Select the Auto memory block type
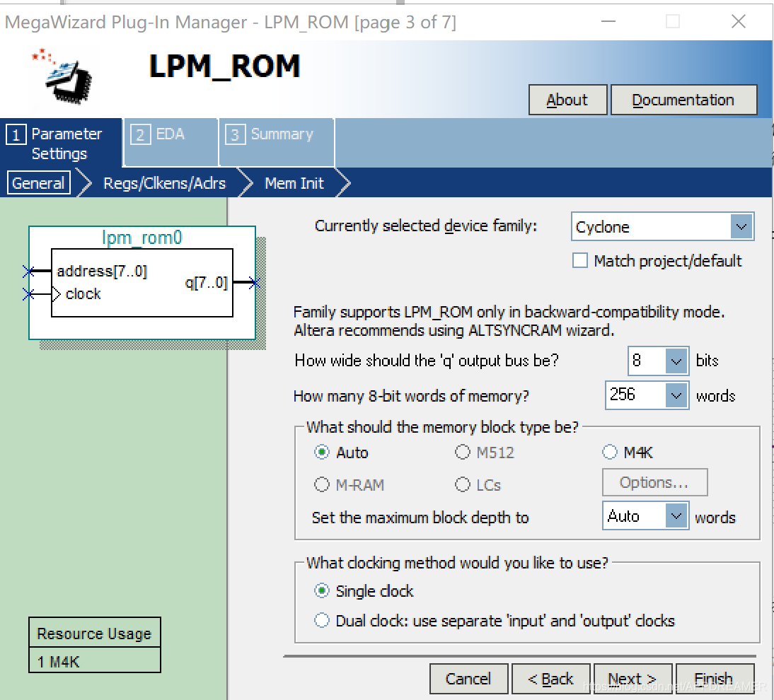Viewport: 774px width, 700px height. pos(322,452)
